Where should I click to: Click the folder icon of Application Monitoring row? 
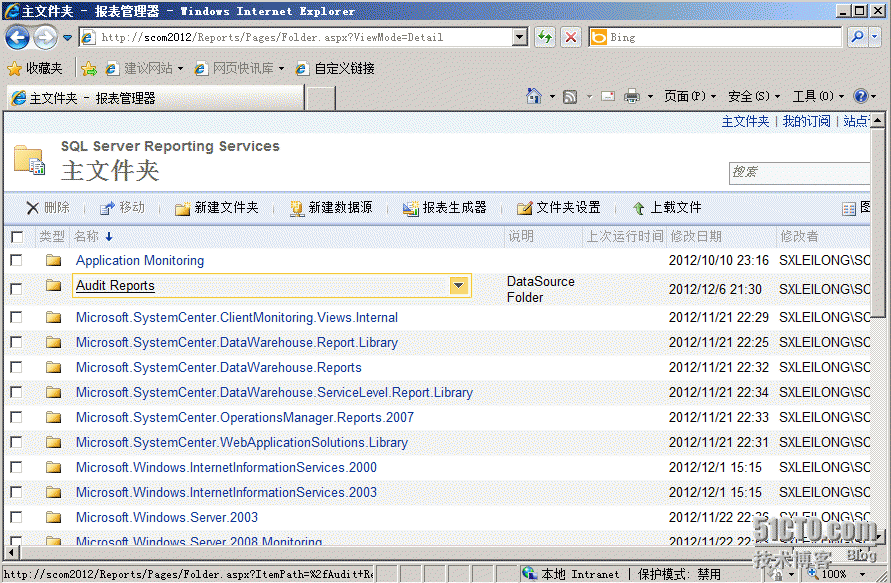point(53,260)
